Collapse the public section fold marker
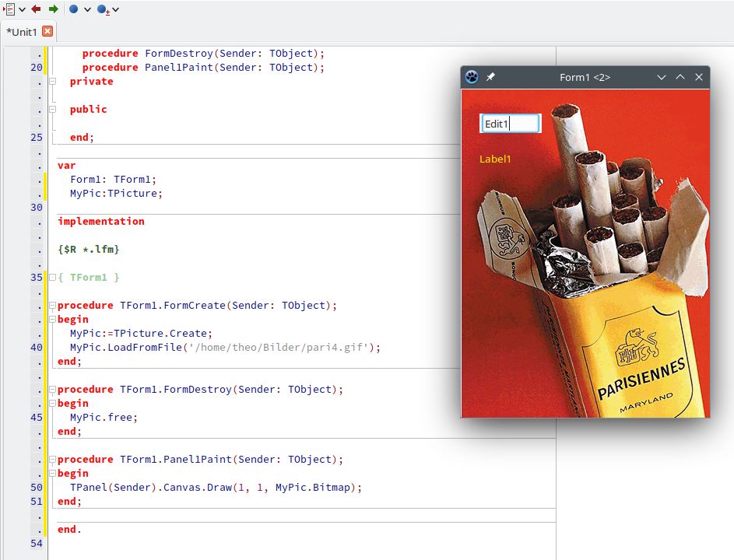Viewport: 734px width, 560px height. pos(53,110)
